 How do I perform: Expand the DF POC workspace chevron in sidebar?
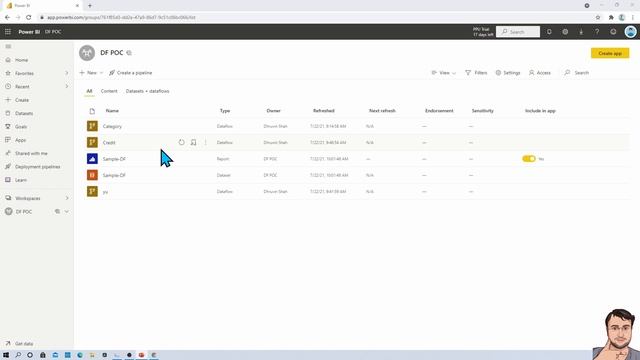[x=67, y=211]
